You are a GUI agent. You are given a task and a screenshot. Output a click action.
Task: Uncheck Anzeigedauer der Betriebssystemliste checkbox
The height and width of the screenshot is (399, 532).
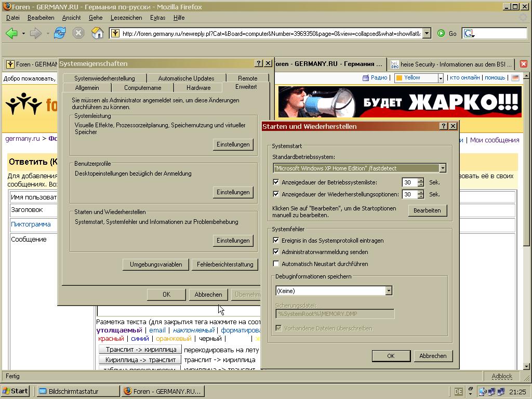click(x=276, y=182)
